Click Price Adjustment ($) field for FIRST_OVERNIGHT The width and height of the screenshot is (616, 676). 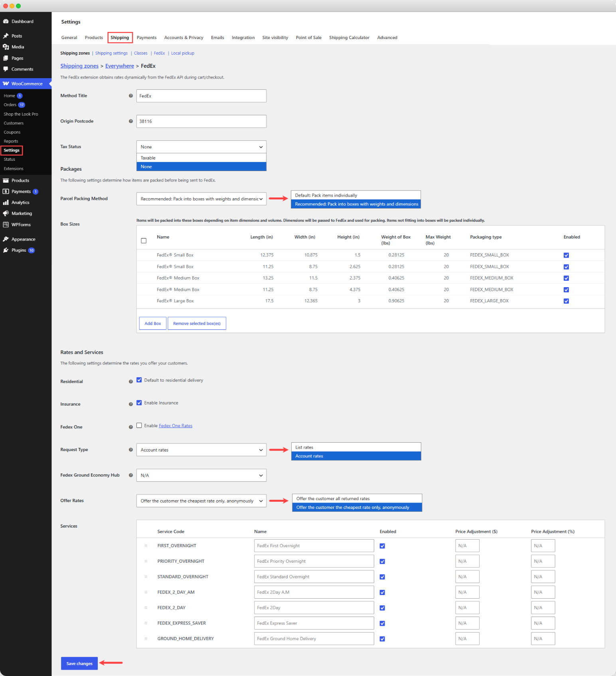tap(467, 546)
